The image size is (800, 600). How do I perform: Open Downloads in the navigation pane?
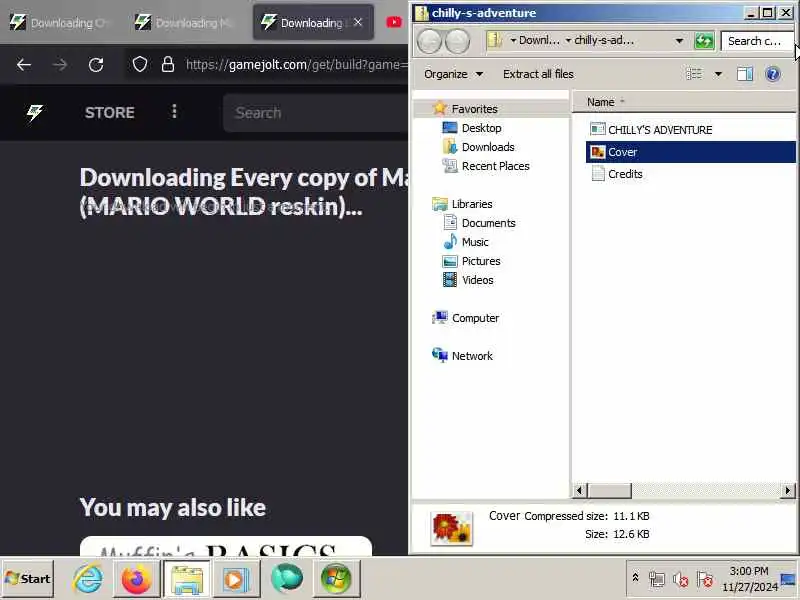tap(479, 147)
